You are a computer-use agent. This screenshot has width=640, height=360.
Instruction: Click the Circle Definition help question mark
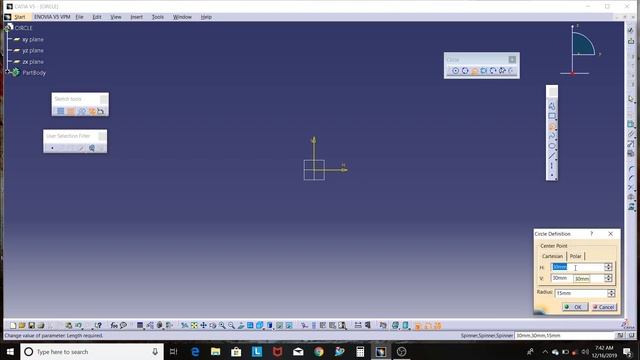click(x=591, y=233)
